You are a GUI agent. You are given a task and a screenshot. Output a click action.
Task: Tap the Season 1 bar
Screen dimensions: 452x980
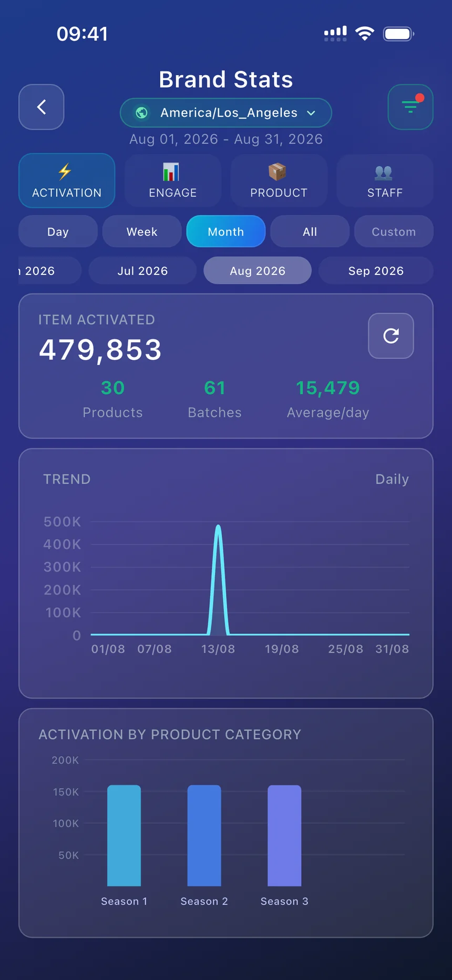[x=124, y=835]
